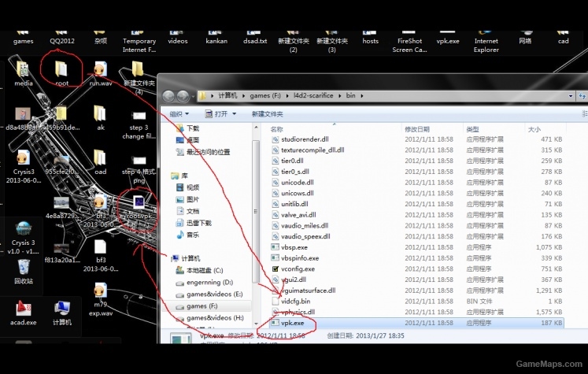Open games&videos (H:) drive
Image resolution: width=588 pixels, height=374 pixels.
pyautogui.click(x=209, y=318)
